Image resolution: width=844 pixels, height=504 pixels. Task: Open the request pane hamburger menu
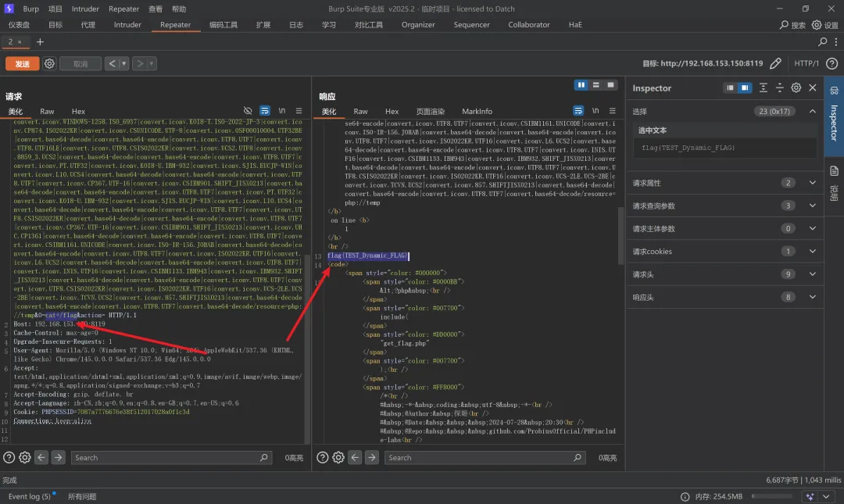299,110
